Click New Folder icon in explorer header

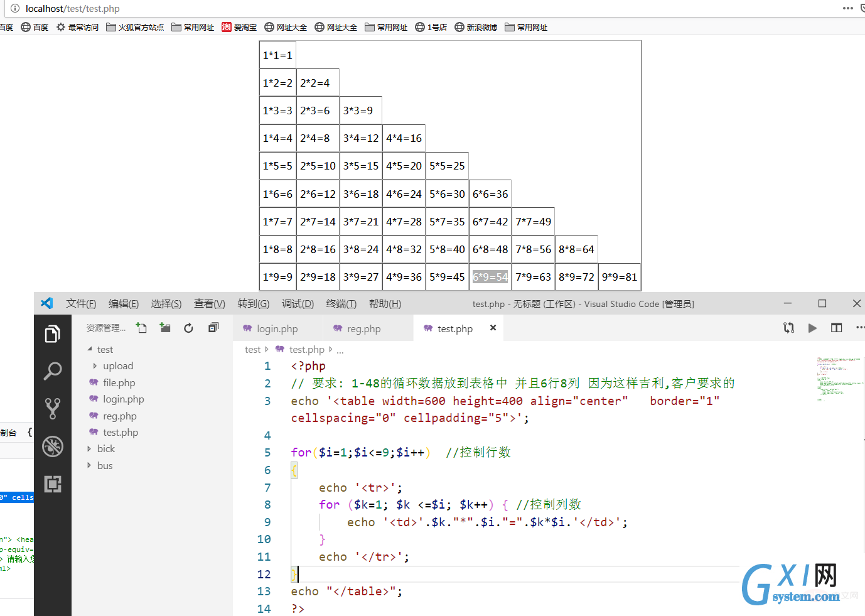tap(165, 328)
